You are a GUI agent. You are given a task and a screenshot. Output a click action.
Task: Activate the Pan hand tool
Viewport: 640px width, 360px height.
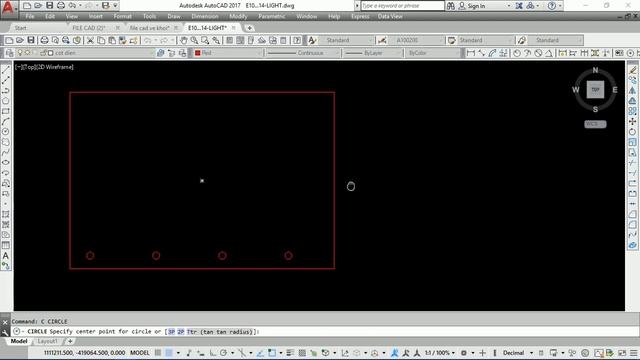pos(184,40)
